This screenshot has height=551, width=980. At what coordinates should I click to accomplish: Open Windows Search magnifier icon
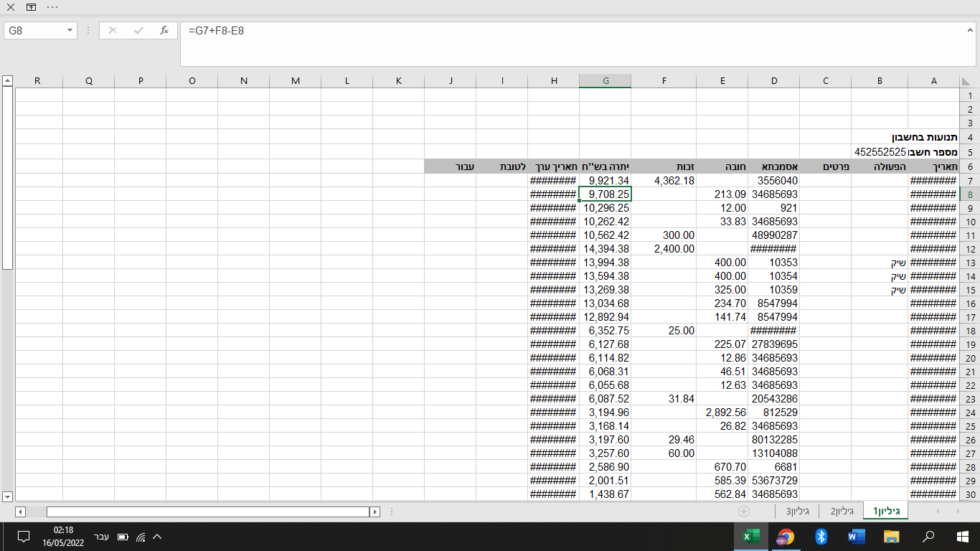(928, 537)
